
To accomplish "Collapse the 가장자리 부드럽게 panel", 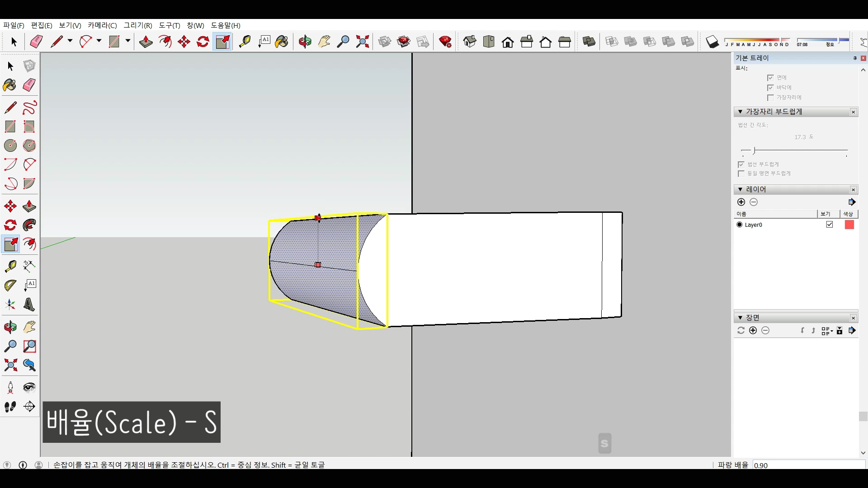I will tap(740, 112).
